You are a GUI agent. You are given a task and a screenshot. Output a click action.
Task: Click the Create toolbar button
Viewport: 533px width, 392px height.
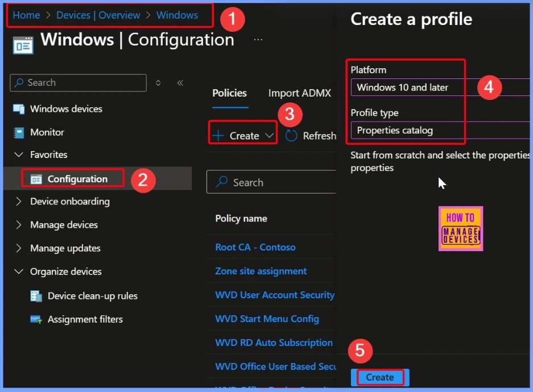pyautogui.click(x=243, y=136)
